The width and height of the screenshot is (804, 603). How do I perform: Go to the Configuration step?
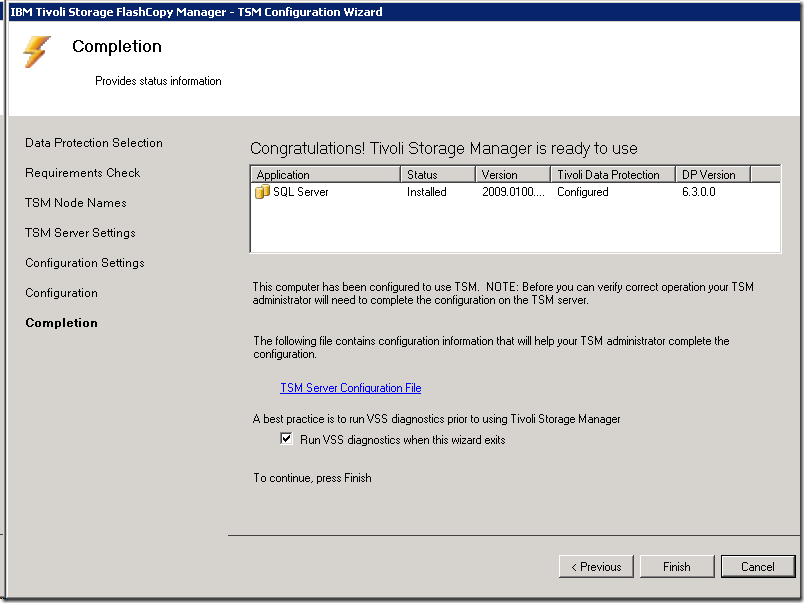pyautogui.click(x=61, y=293)
